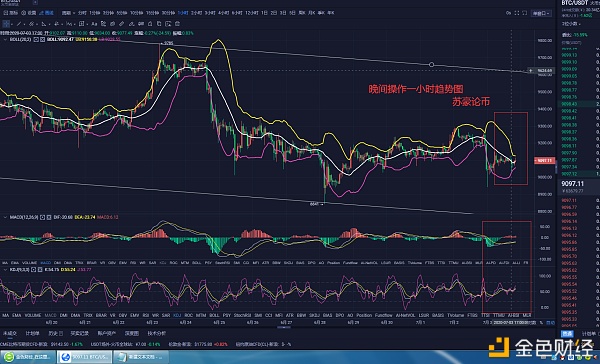
Task: Select Position in KDJ panel's indicator bar
Action: click(364, 315)
